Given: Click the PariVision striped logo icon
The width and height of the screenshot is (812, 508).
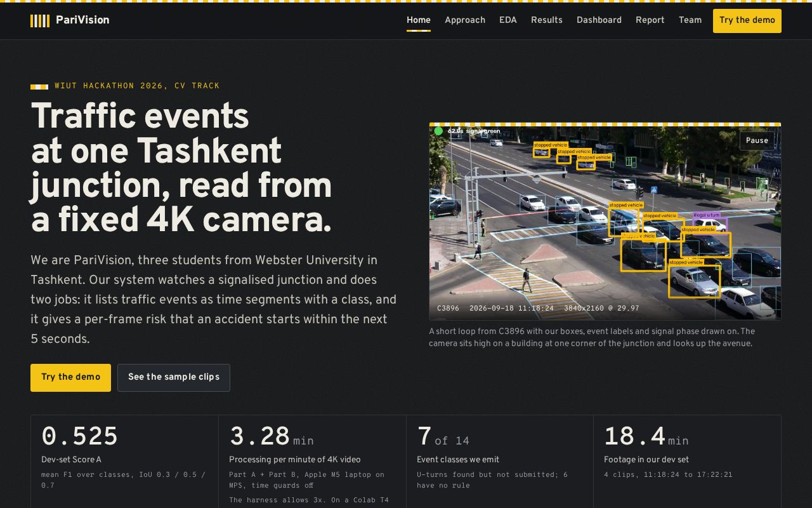Looking at the screenshot, I should [x=40, y=20].
